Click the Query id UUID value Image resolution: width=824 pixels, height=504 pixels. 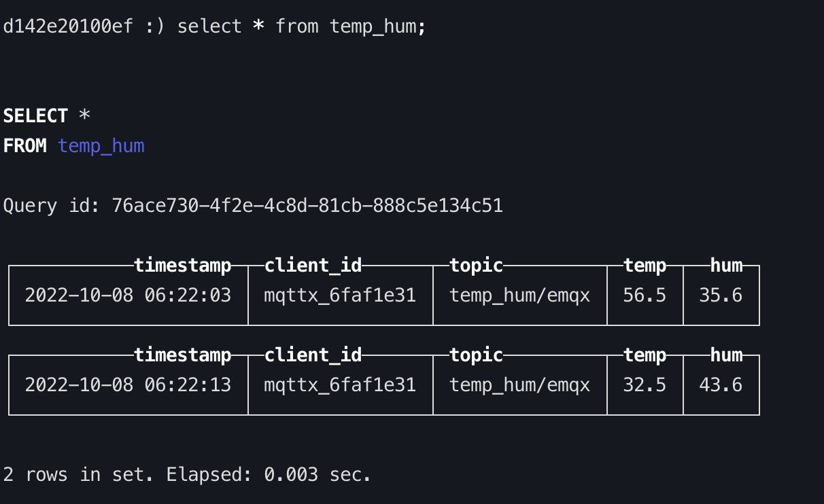307,206
